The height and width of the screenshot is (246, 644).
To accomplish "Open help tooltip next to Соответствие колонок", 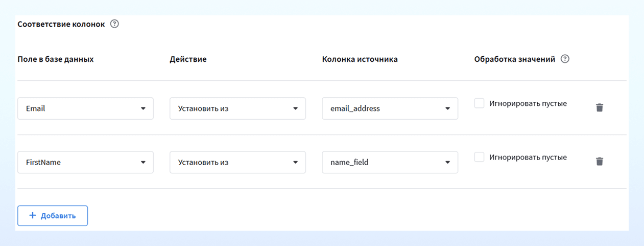I will pyautogui.click(x=114, y=24).
